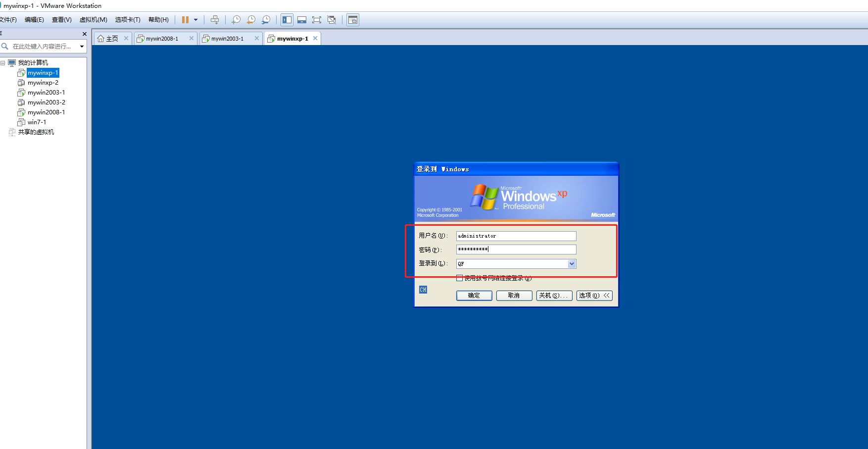
Task: Click the Unity mode toolbar icon
Action: pos(332,20)
